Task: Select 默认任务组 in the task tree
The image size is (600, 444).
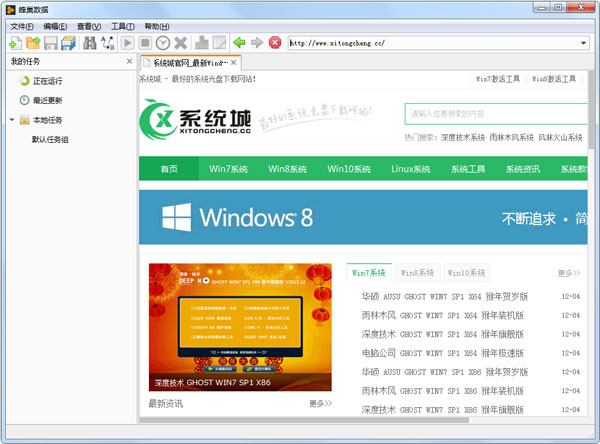Action: [50, 139]
